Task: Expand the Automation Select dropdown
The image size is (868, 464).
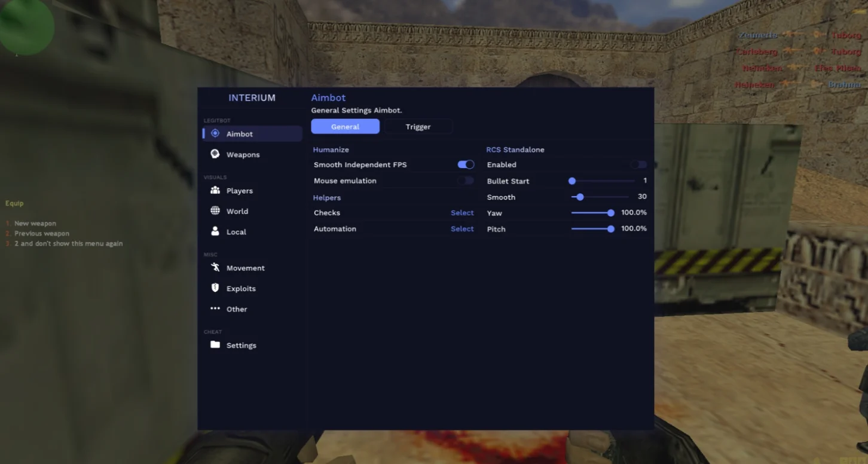Action: (x=462, y=229)
